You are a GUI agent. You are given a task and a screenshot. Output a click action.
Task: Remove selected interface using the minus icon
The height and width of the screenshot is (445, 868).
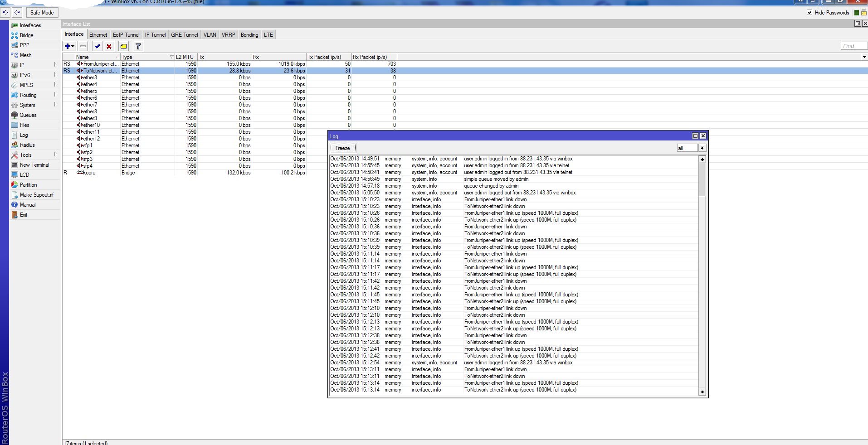(x=83, y=46)
